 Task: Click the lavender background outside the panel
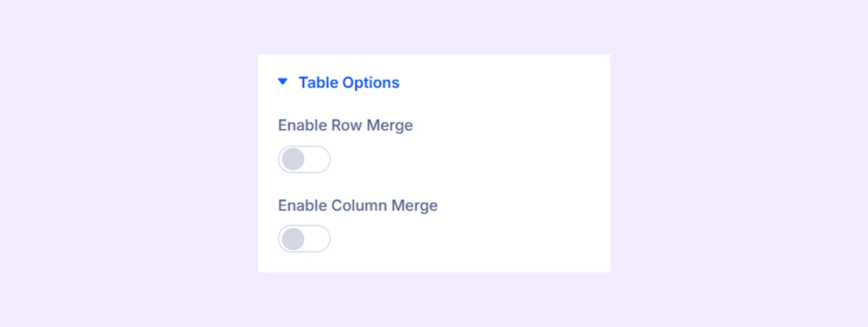(136, 163)
